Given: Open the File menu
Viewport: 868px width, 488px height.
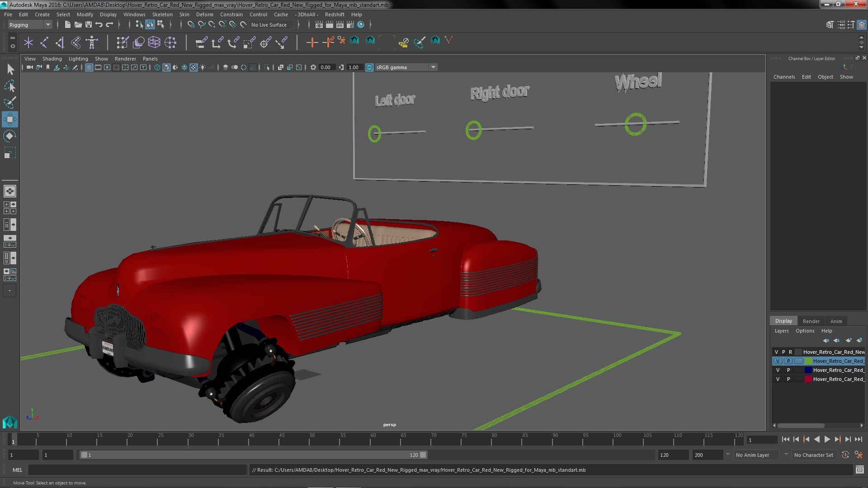Looking at the screenshot, I should point(8,14).
